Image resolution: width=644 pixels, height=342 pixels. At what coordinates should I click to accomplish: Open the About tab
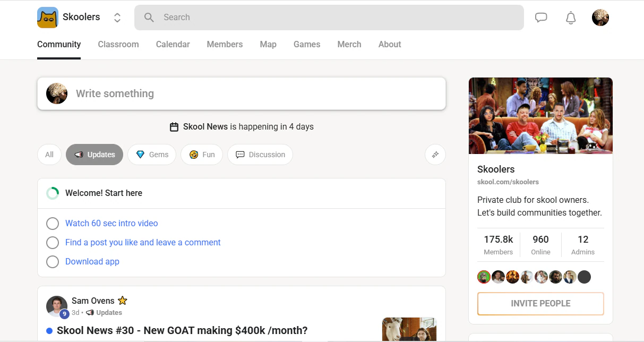(390, 45)
